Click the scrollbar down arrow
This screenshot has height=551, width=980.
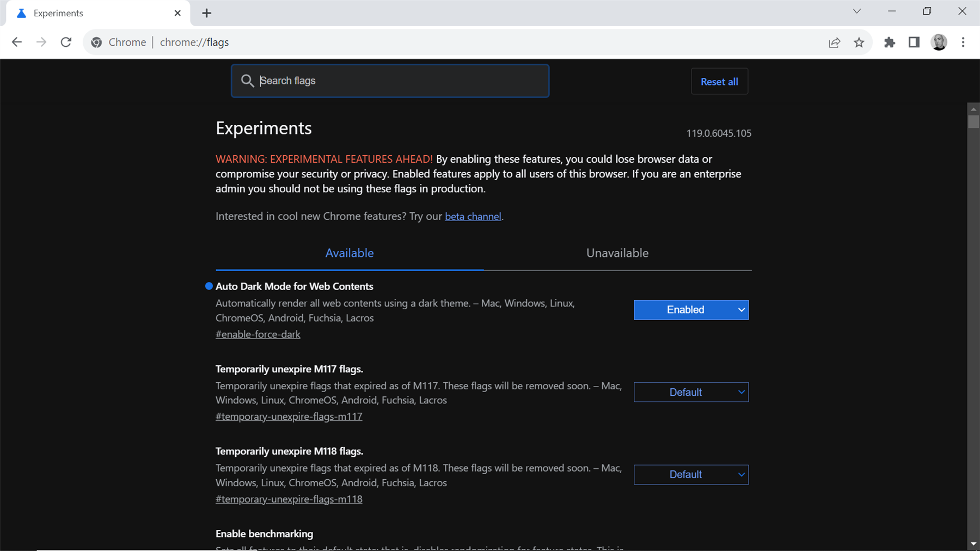[x=973, y=544]
